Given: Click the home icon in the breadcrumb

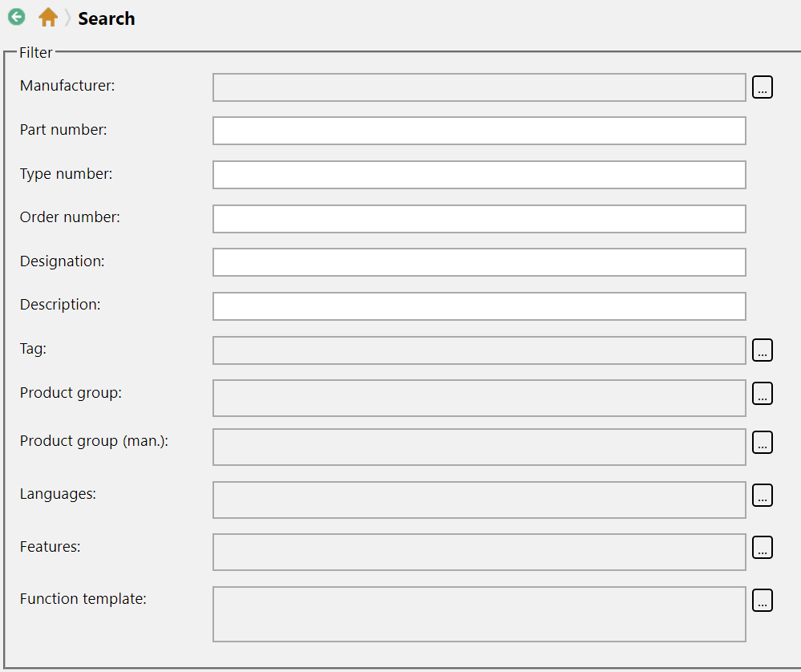Looking at the screenshot, I should (47, 17).
